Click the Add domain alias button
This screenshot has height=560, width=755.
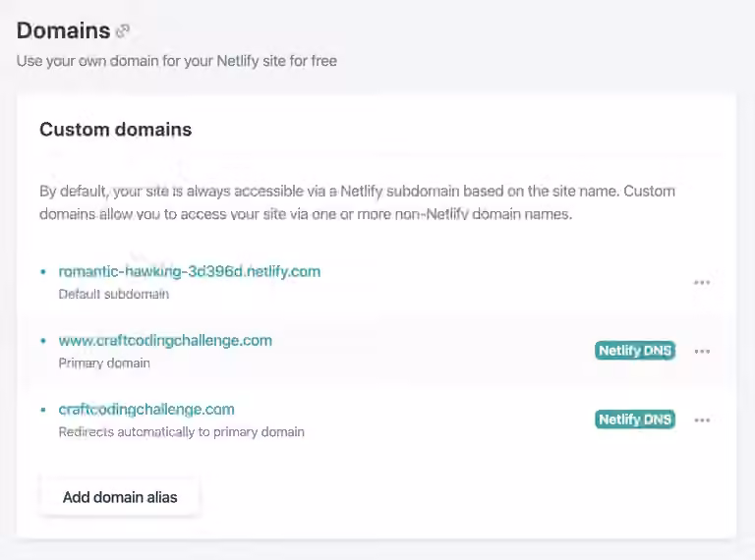point(120,497)
